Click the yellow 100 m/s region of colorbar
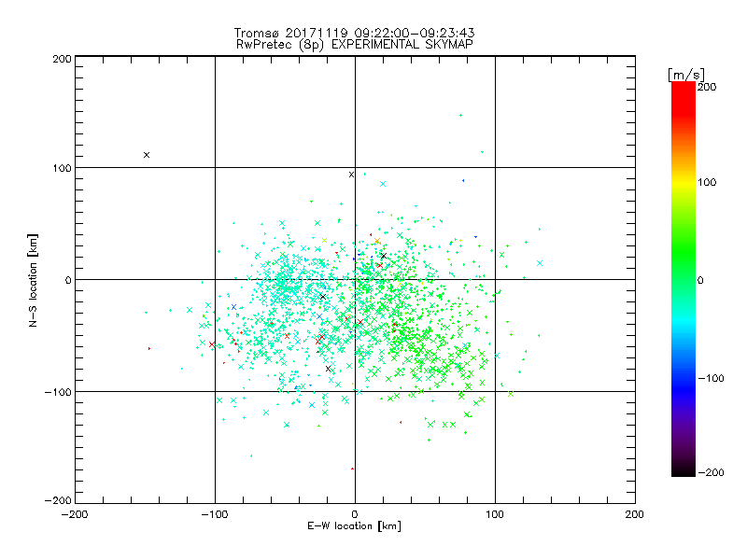The height and width of the screenshot is (560, 747). pos(684,182)
